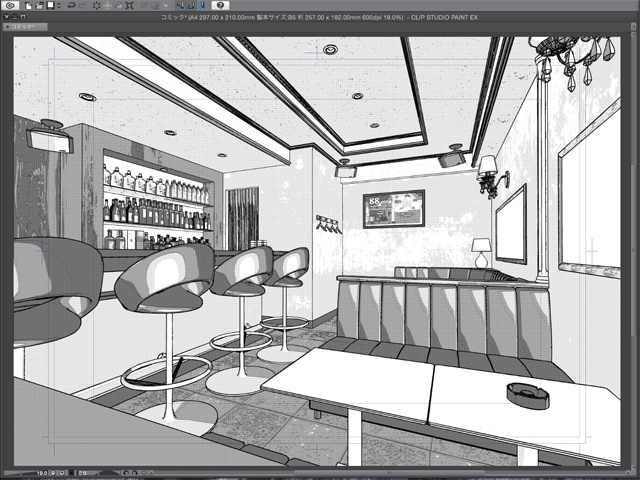
Task: Click the zoom value 19.0 field
Action: click(x=42, y=473)
